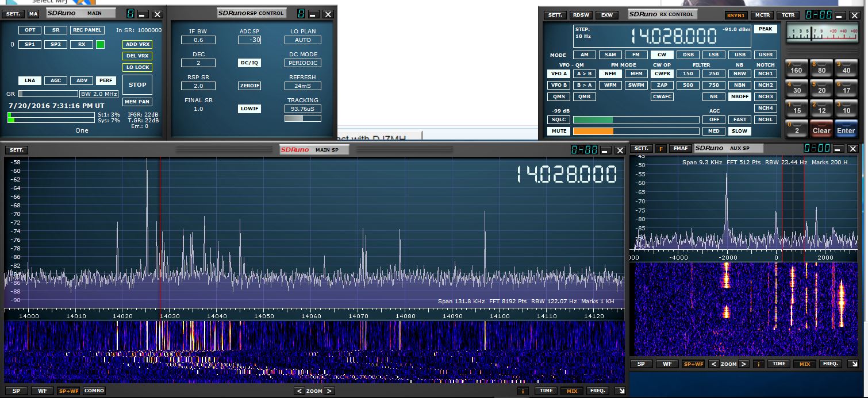
Task: Toggle the PERF button
Action: (106, 81)
